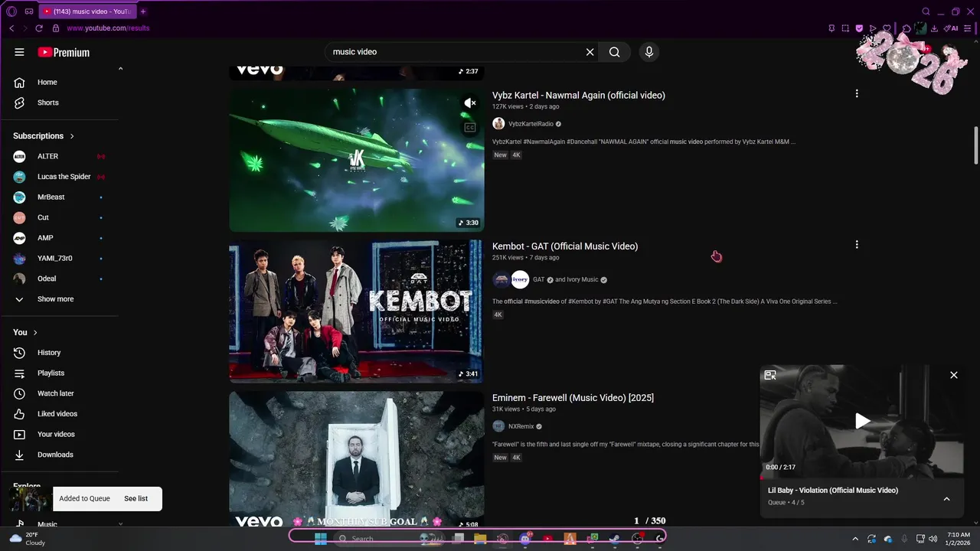Open weather widget showing 20°F Cloudy
980x551 pixels.
(27, 539)
